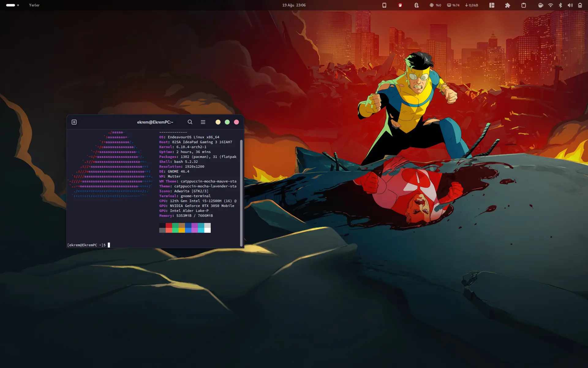Open the Yerler places menu
Viewport: 588px width, 368px height.
[x=34, y=5]
